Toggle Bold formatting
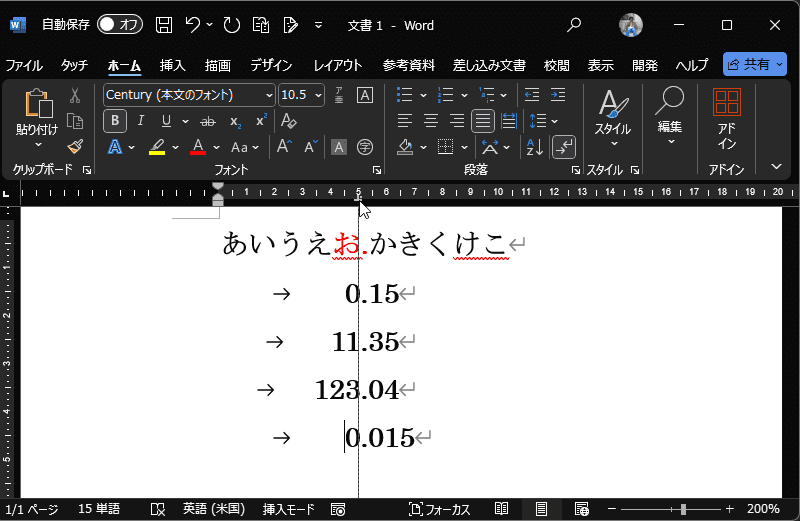Image resolution: width=800 pixels, height=521 pixels. 115,121
